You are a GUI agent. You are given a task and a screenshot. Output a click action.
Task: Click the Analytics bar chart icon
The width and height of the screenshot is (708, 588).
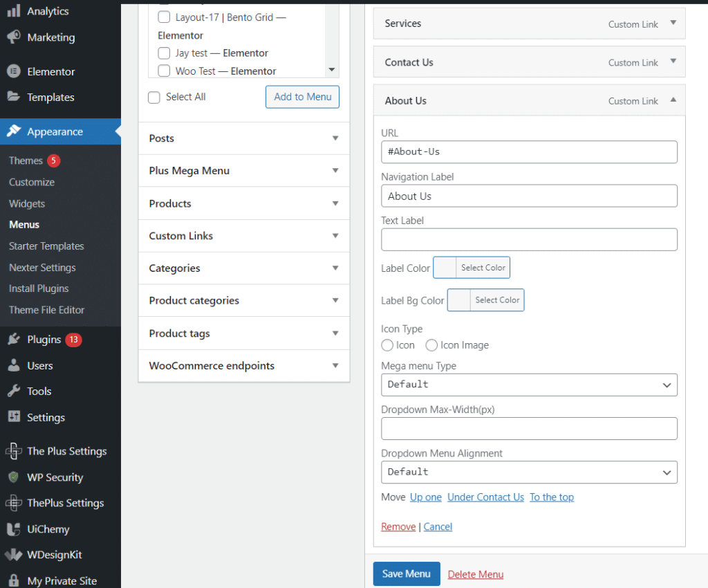14,10
